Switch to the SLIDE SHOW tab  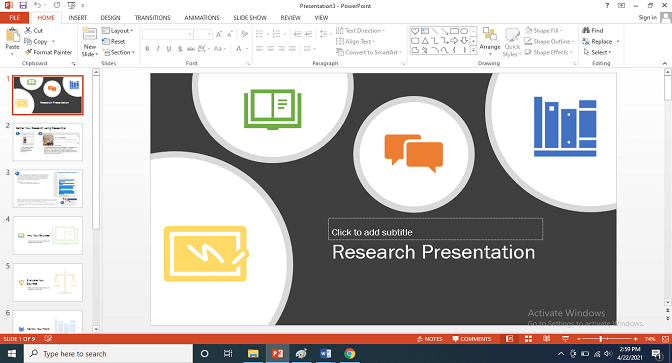250,18
